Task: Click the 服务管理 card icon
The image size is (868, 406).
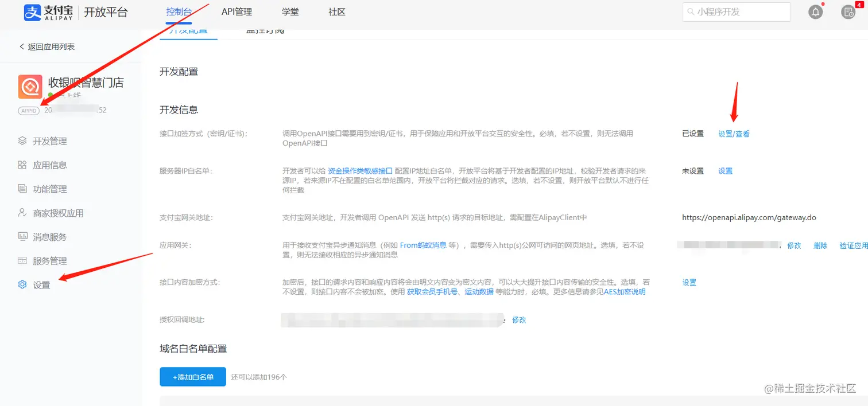Action: point(22,261)
